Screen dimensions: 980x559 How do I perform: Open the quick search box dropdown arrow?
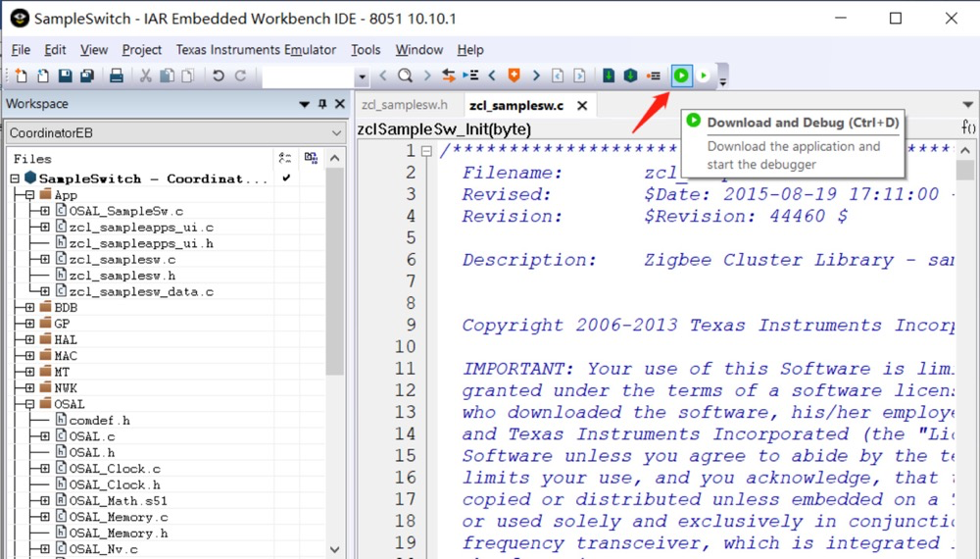click(x=362, y=76)
